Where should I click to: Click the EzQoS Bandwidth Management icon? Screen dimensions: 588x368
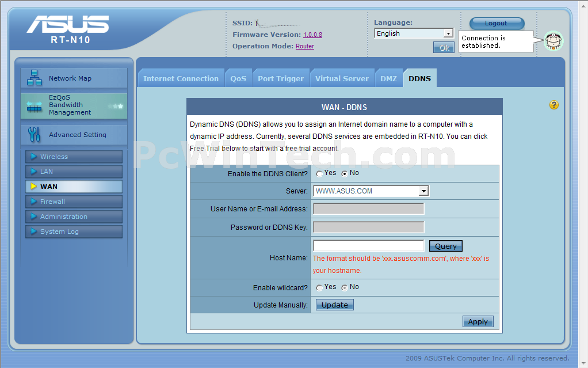[35, 107]
